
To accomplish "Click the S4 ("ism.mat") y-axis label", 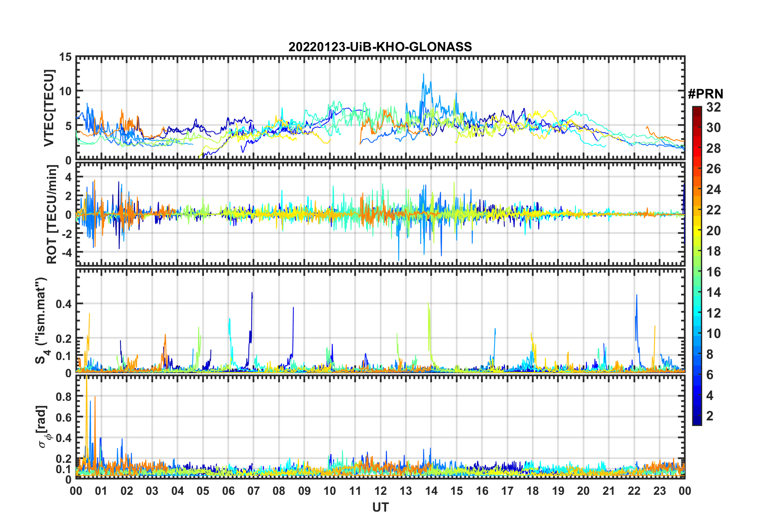I will click(x=42, y=320).
